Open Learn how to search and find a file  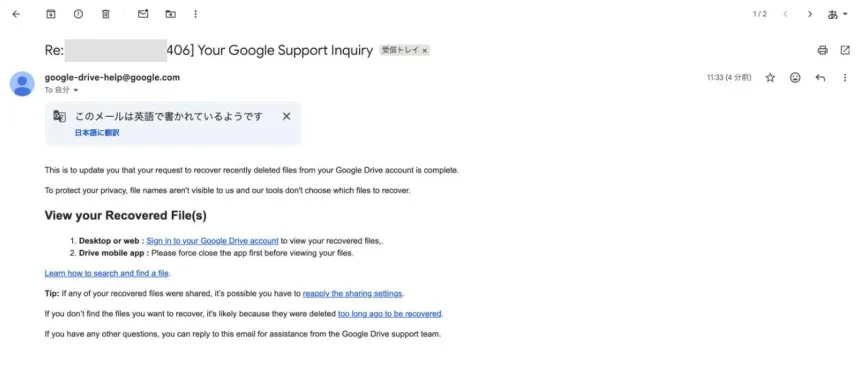tap(107, 273)
